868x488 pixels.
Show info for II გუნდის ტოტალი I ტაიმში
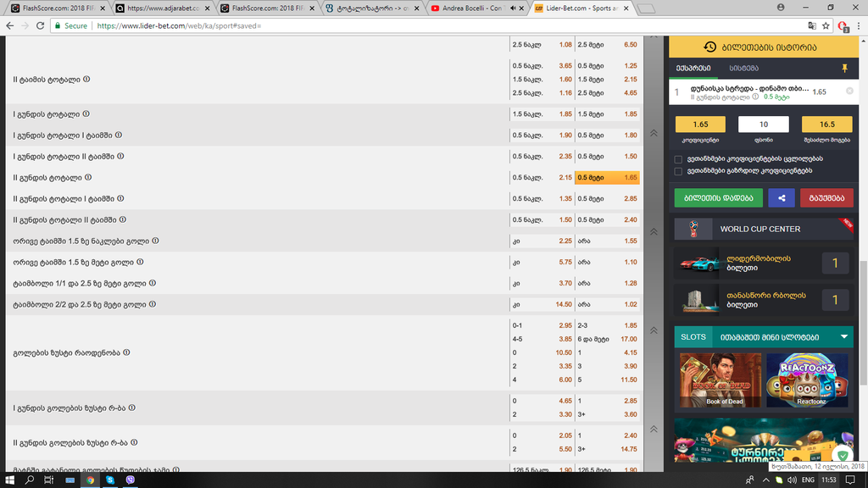pyautogui.click(x=120, y=198)
